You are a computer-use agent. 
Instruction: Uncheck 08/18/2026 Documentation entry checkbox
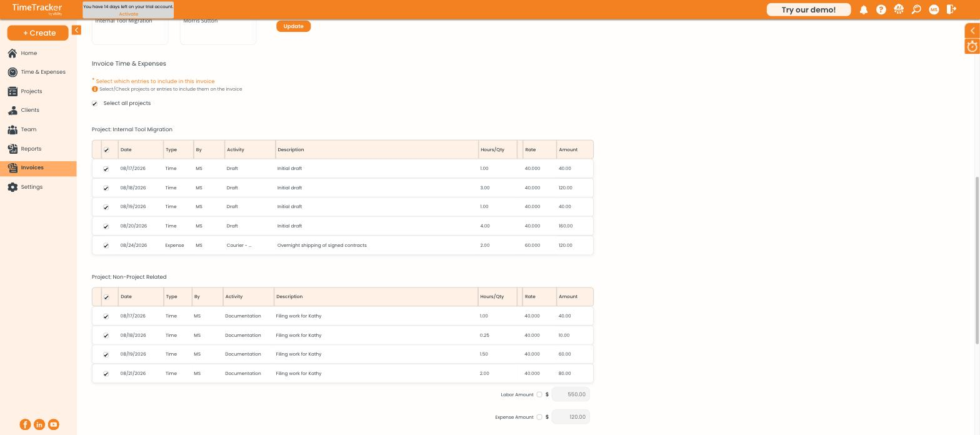106,336
